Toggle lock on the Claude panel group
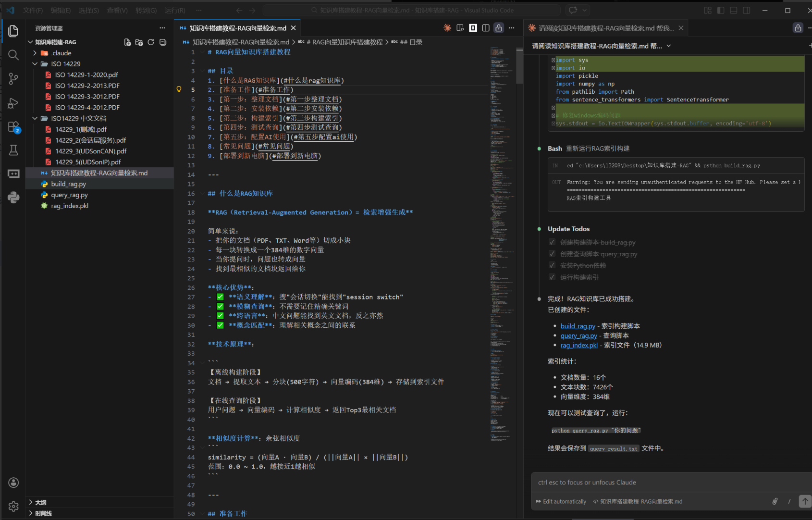This screenshot has height=520, width=812. (x=798, y=28)
